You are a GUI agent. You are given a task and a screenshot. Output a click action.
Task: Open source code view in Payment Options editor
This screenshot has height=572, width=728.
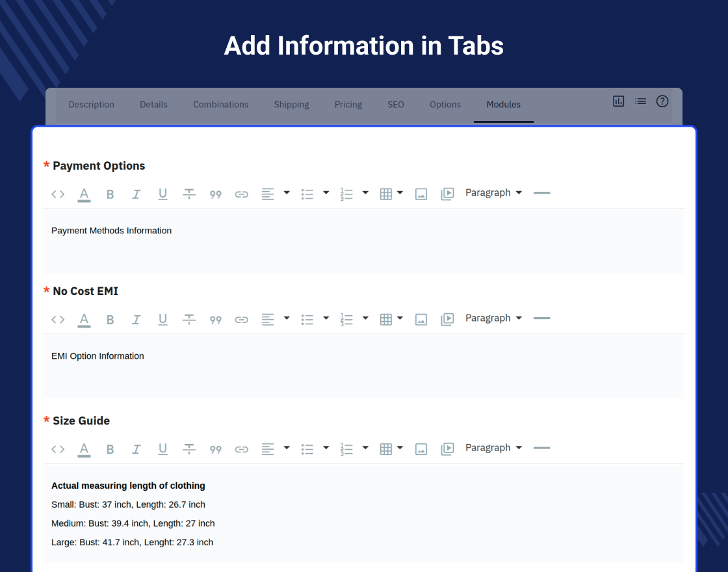click(x=58, y=194)
